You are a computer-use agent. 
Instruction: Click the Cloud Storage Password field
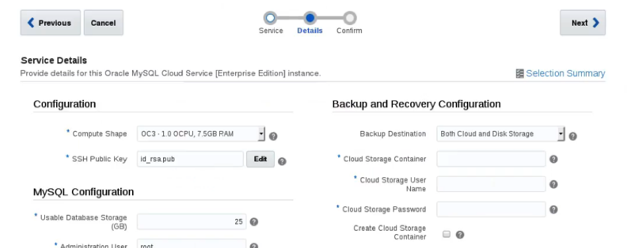[x=491, y=210]
